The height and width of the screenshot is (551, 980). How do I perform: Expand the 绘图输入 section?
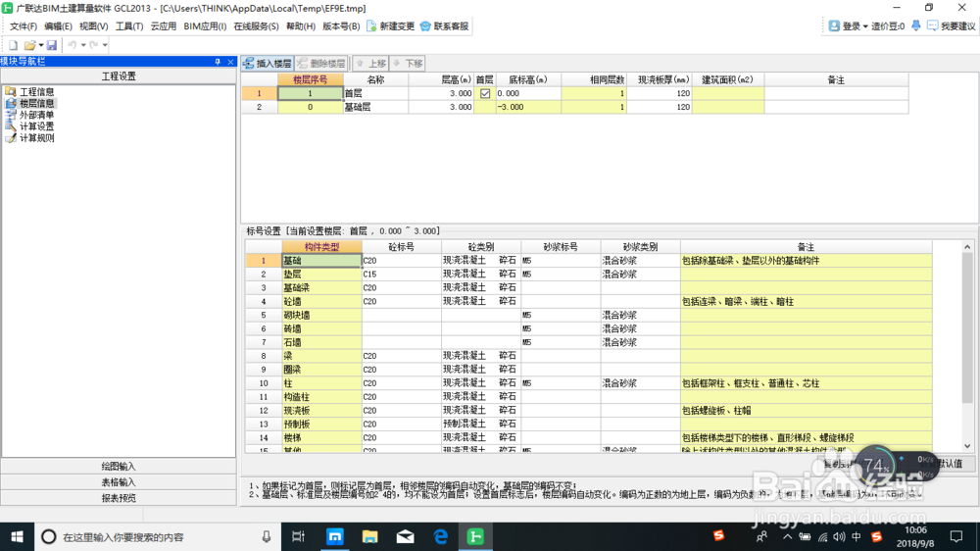(x=119, y=467)
